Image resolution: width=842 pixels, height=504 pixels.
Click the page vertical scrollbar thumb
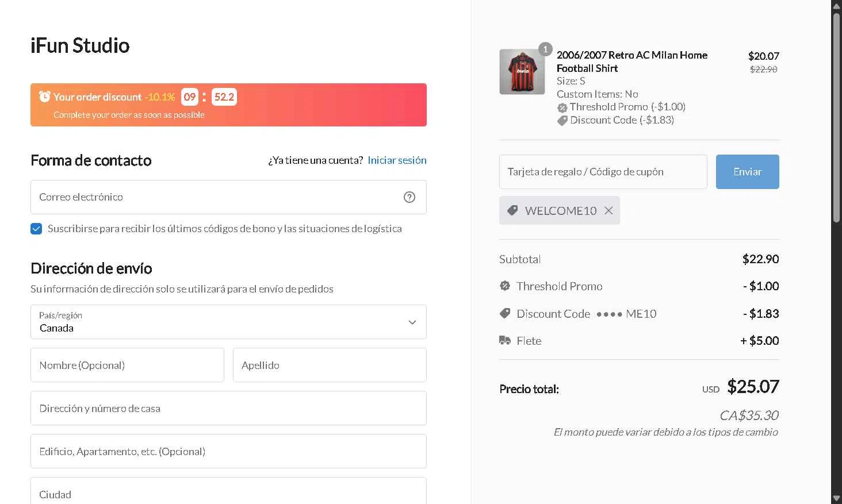pyautogui.click(x=837, y=117)
